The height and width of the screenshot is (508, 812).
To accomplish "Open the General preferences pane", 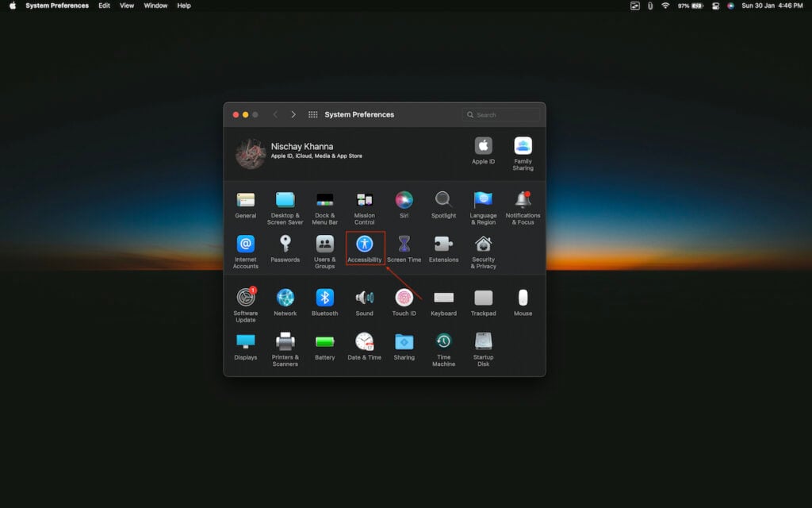I will [246, 206].
